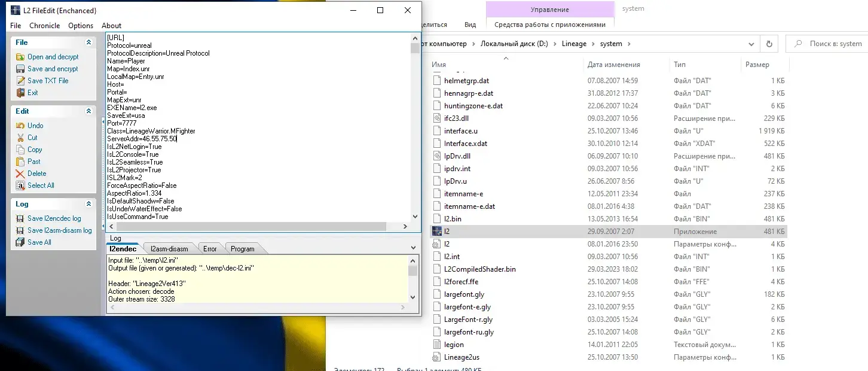Click the Explorer refresh icon
This screenshot has height=371, width=868.
(769, 44)
